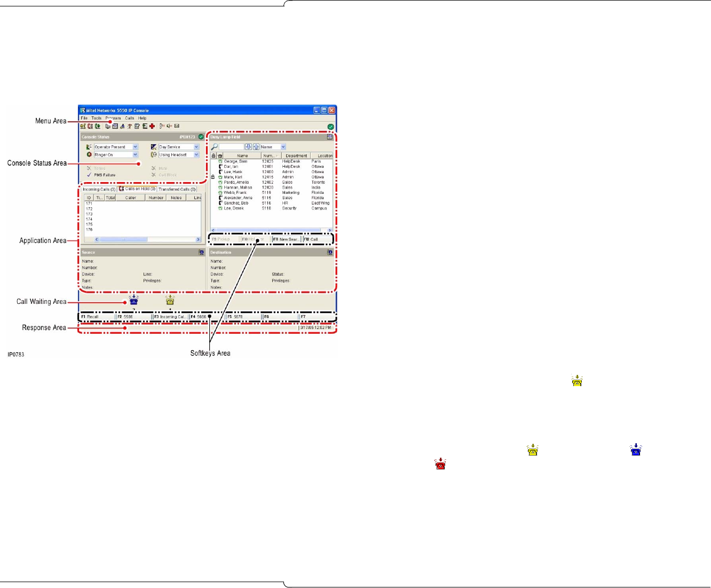
Task: Switch to the Incoming Calls (3) tab
Action: pyautogui.click(x=99, y=189)
